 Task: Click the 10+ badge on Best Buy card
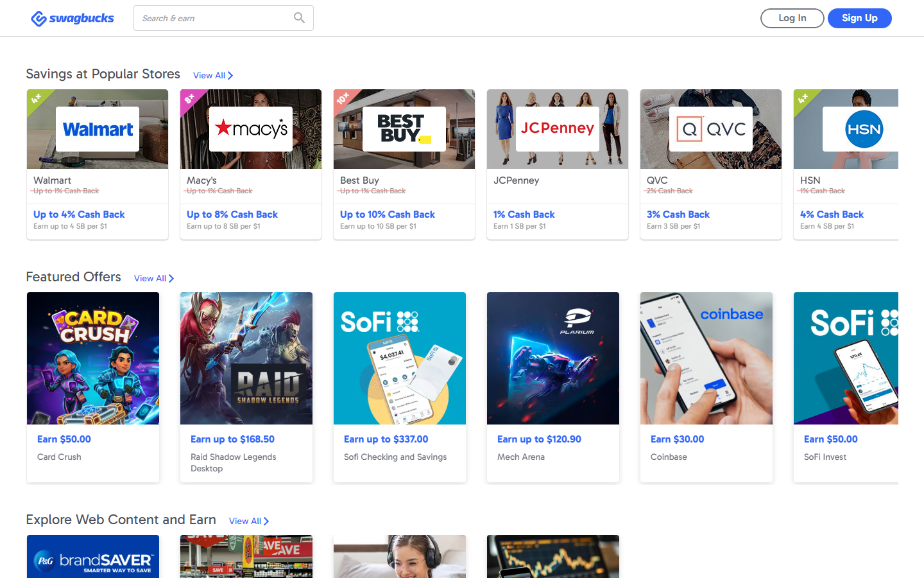[343, 98]
